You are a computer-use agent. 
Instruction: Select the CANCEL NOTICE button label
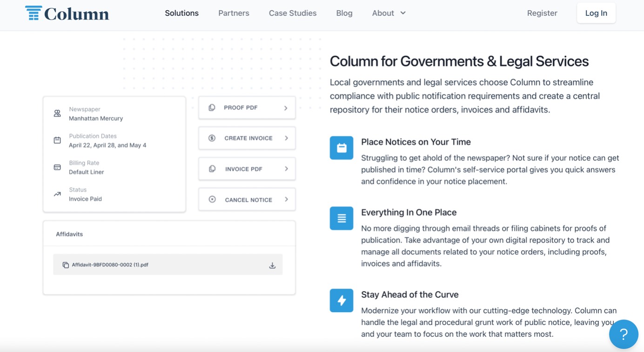248,200
